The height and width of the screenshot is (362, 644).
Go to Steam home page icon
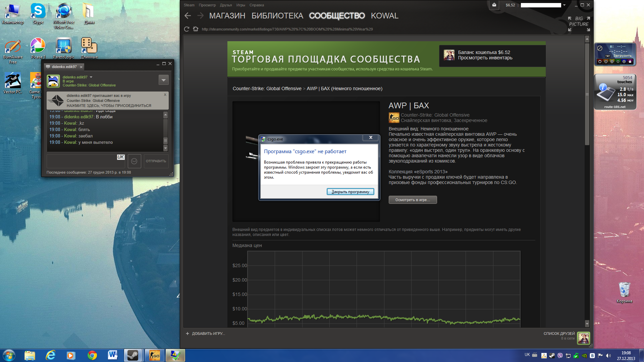[196, 29]
